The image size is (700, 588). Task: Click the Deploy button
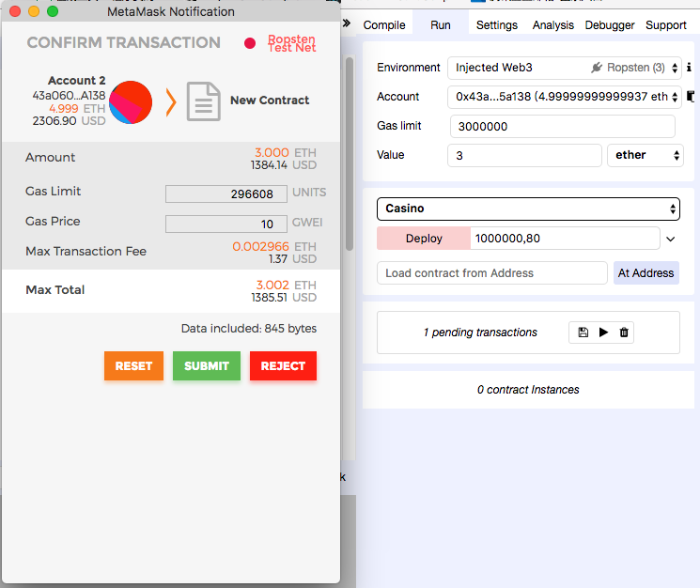424,239
